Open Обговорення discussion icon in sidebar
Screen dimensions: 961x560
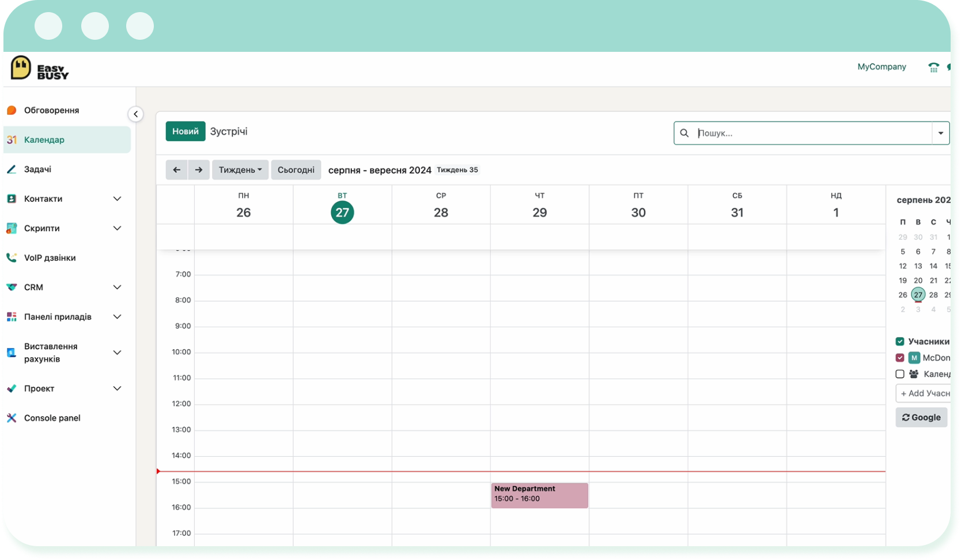(x=12, y=110)
